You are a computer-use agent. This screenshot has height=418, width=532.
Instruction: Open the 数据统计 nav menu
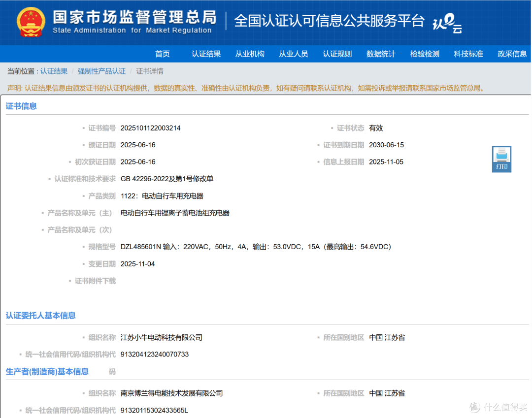[381, 54]
